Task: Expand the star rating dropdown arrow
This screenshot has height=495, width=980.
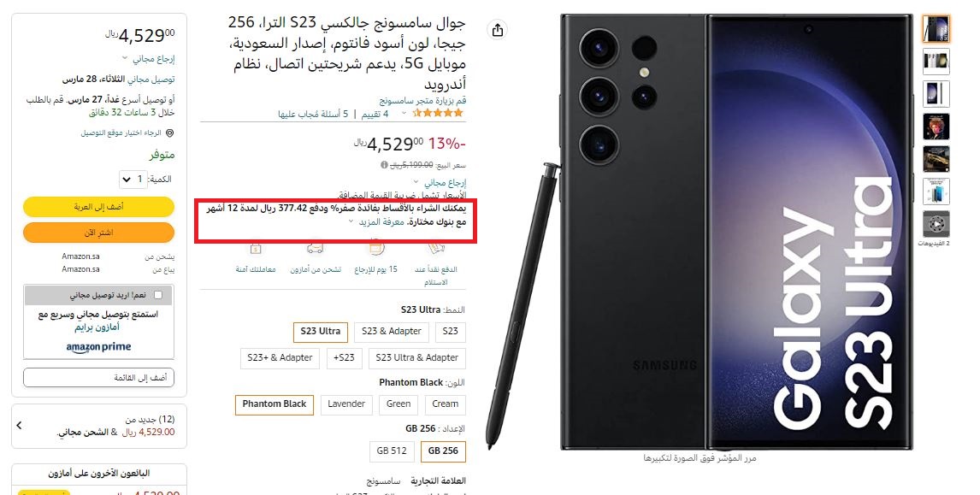Action: [404, 113]
